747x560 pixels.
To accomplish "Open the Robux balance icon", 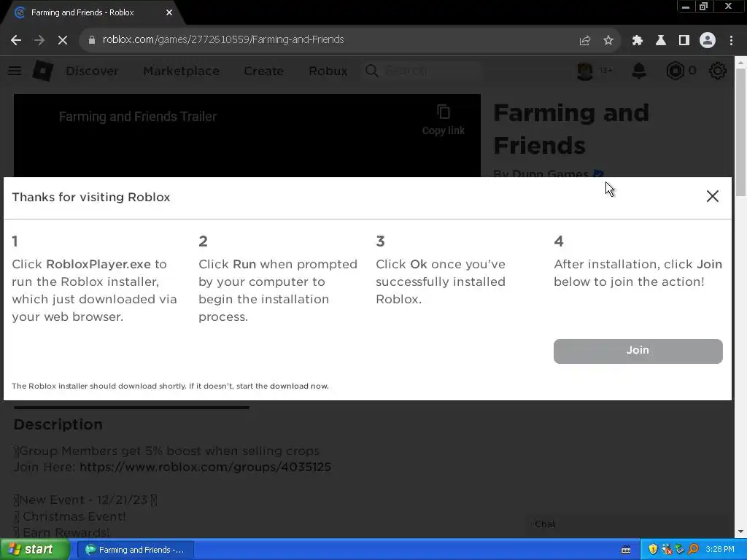I will 675,71.
